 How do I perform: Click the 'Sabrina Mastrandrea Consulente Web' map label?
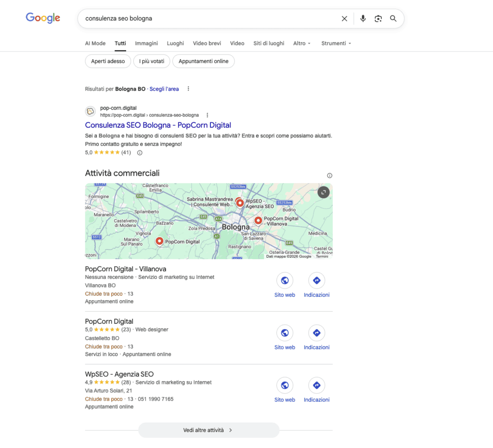click(210, 202)
